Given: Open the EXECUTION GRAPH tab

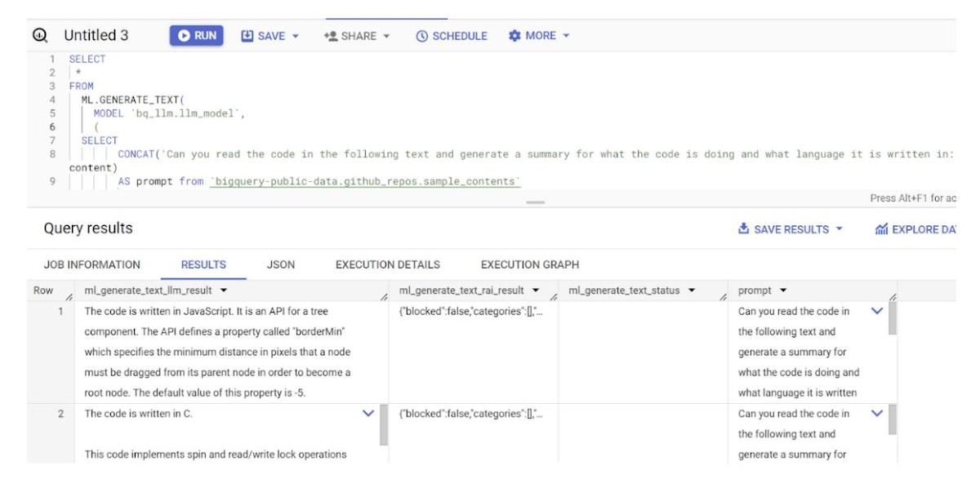Looking at the screenshot, I should pos(530,264).
